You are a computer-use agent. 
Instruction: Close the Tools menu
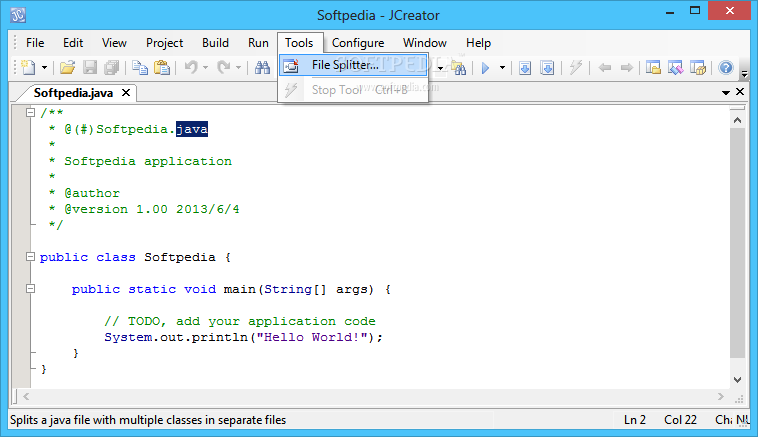tap(299, 43)
